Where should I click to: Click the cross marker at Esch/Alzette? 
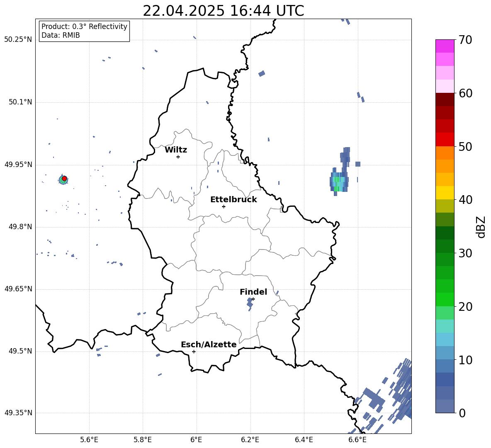point(194,351)
